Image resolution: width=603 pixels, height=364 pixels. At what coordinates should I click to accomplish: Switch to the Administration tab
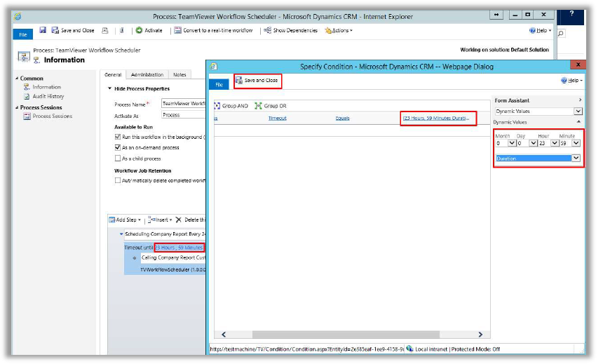point(147,74)
